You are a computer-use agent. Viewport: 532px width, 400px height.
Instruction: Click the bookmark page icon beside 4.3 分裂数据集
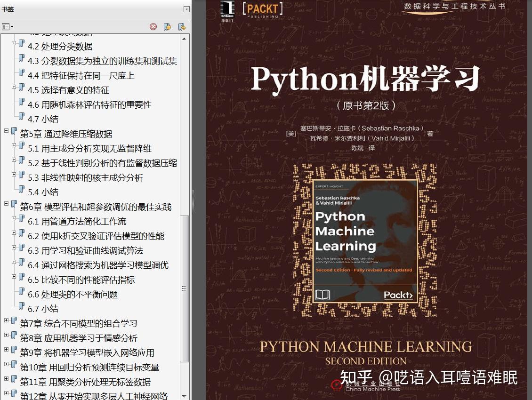(21, 58)
